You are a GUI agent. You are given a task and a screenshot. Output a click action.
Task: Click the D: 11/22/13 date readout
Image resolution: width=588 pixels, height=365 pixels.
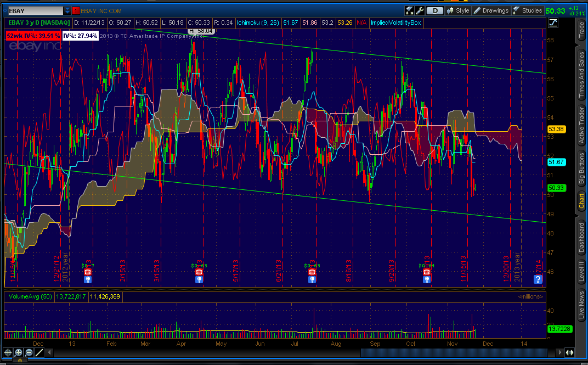[89, 23]
